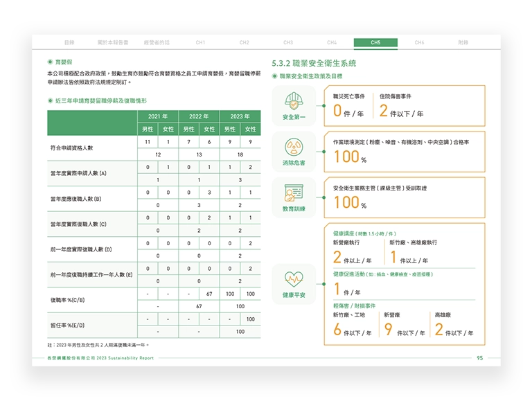Click the heartbeat 健康平安 icon
The image size is (532, 401).
point(294,279)
